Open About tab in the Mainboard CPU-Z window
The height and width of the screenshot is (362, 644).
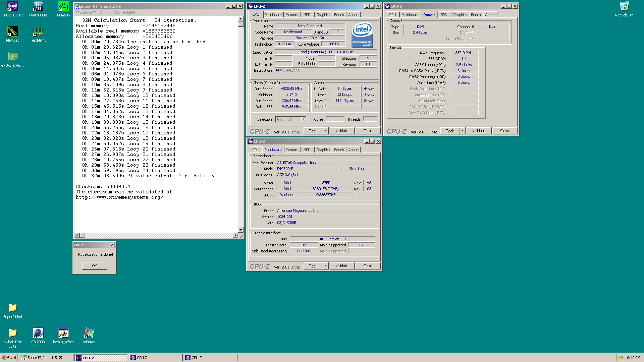tap(353, 150)
